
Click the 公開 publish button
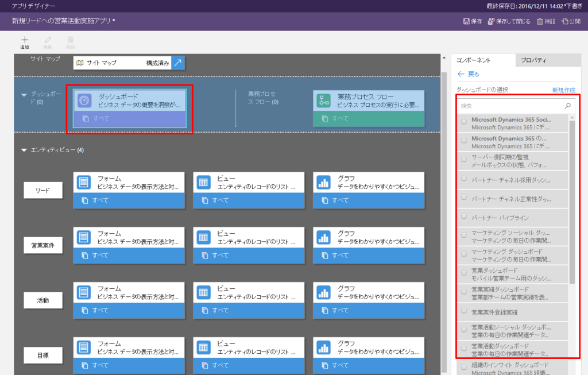coord(571,21)
